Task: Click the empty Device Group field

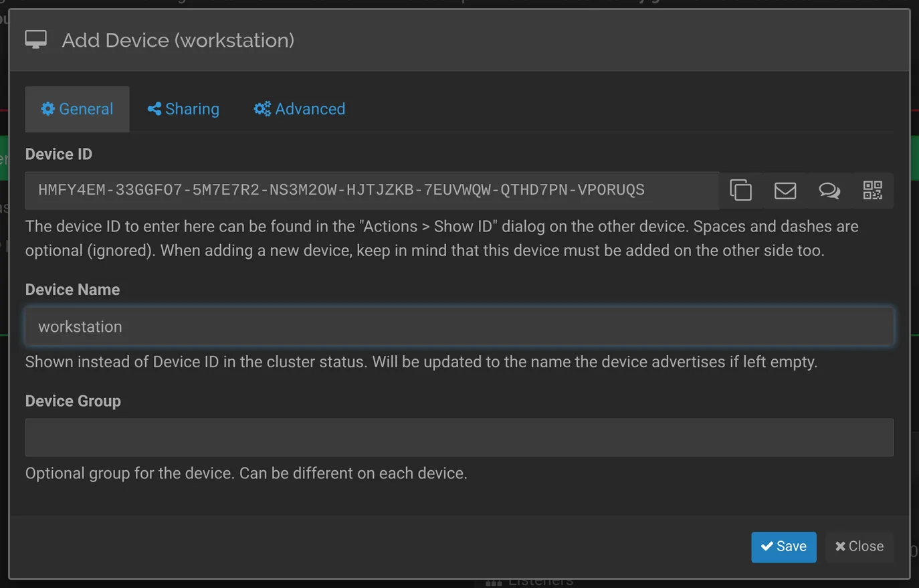Action: [459, 437]
